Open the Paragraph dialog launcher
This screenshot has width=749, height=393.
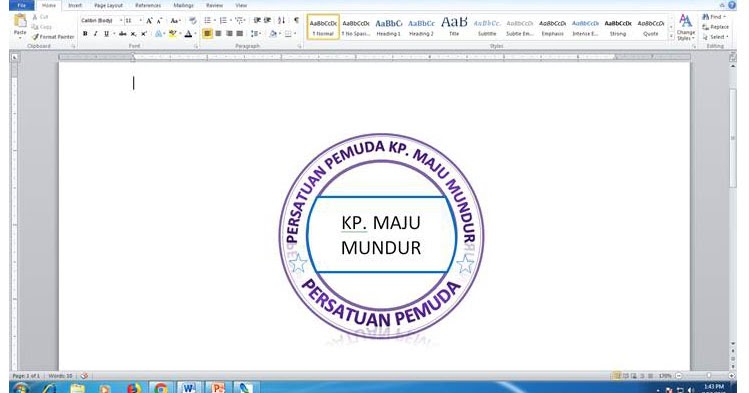click(x=300, y=46)
